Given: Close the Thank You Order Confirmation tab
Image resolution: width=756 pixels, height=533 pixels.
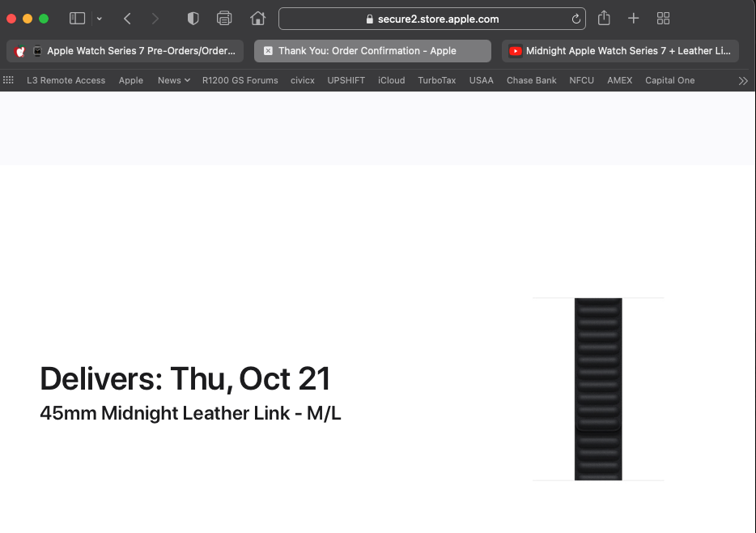Looking at the screenshot, I should pos(268,51).
